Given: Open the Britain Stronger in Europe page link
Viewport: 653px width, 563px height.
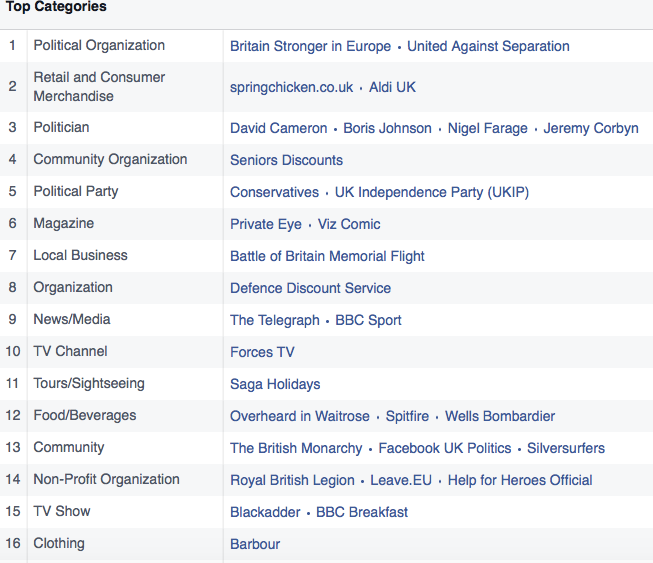Looking at the screenshot, I should [x=310, y=46].
